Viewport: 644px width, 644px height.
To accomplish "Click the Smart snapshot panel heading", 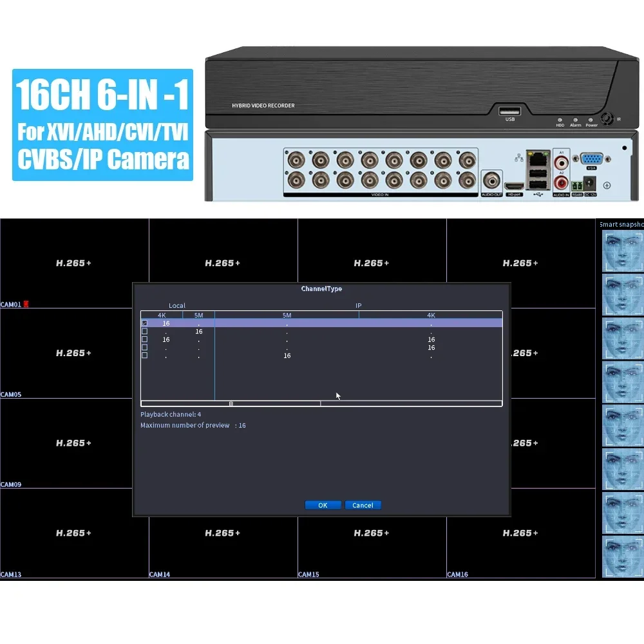I will 621,224.
